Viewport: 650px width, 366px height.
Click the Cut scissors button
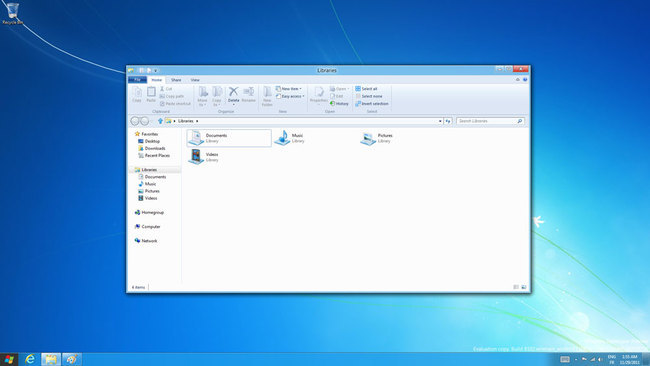tap(166, 89)
